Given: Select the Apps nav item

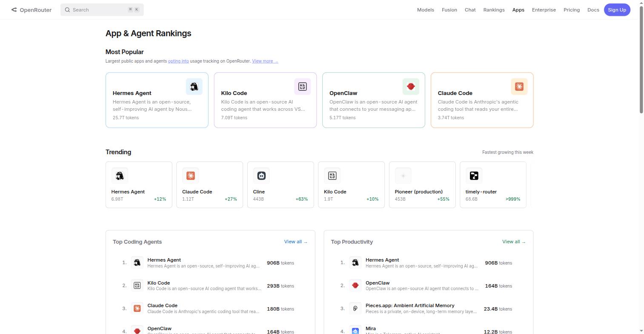Looking at the screenshot, I should pyautogui.click(x=518, y=10).
